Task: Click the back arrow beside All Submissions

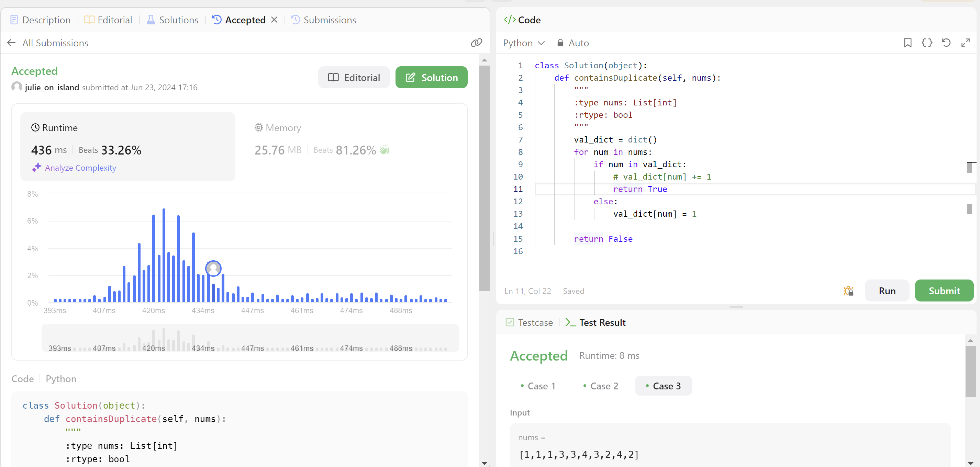Action: coord(11,43)
